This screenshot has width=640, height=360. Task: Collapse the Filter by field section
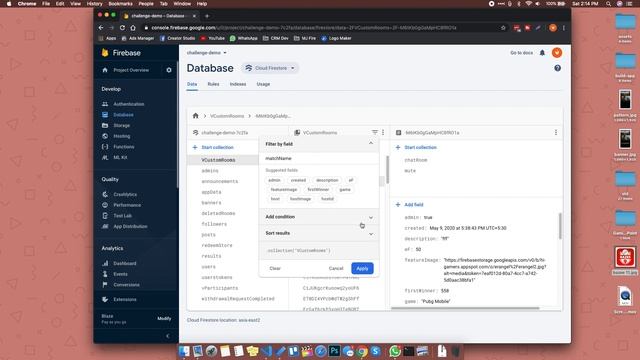click(x=371, y=144)
